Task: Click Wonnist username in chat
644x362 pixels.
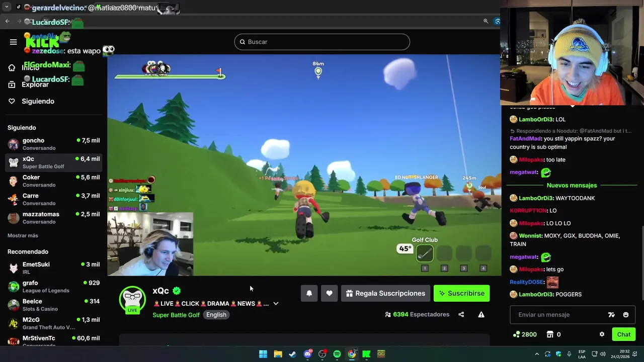Action: pos(530,236)
